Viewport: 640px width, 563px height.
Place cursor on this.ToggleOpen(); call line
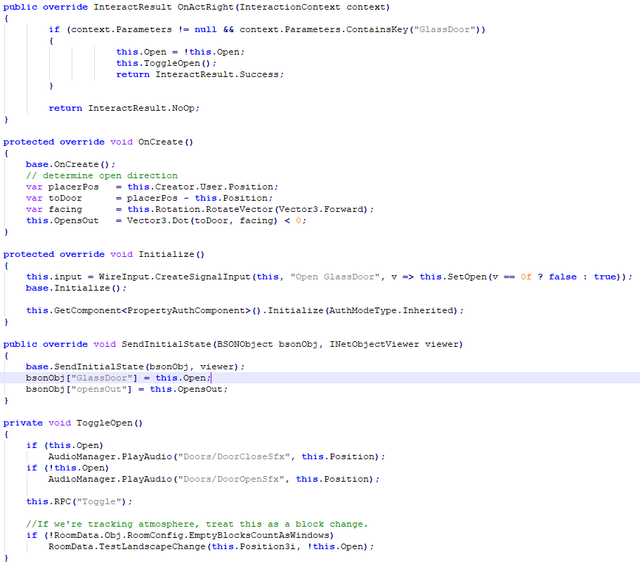click(166, 63)
